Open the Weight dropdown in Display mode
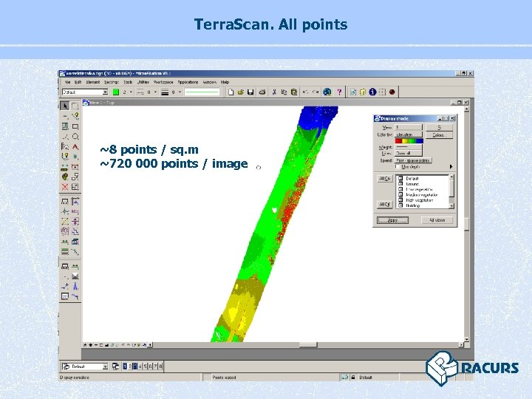Image resolution: width=532 pixels, height=399 pixels. pos(409,147)
